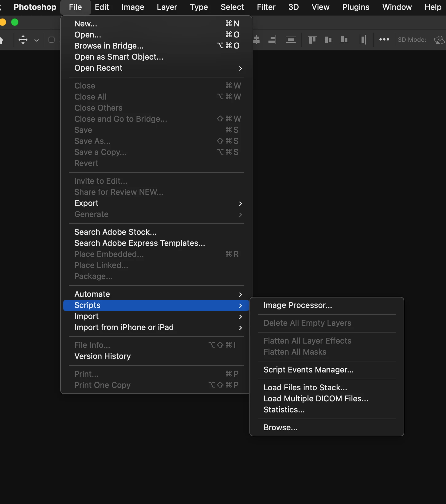Select the Move tool icon in options bar

pyautogui.click(x=23, y=40)
